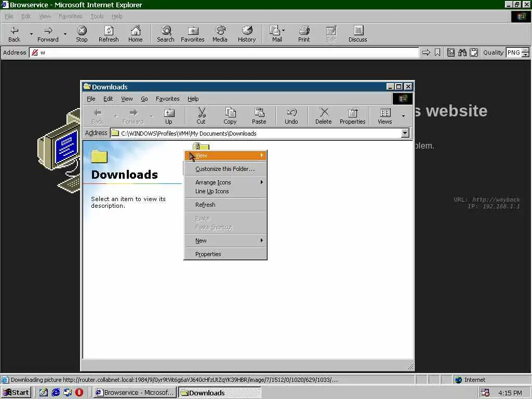The height and width of the screenshot is (399, 532).
Task: Open the IE Favorites toolbar button
Action: point(192,34)
